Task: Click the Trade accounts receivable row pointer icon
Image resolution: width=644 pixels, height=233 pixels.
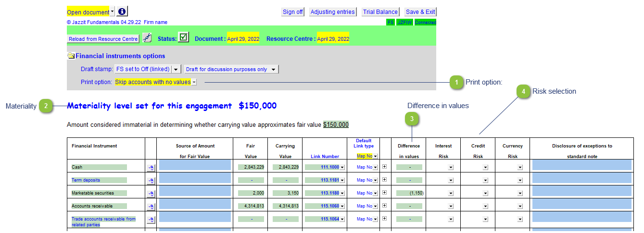Action: tap(151, 220)
